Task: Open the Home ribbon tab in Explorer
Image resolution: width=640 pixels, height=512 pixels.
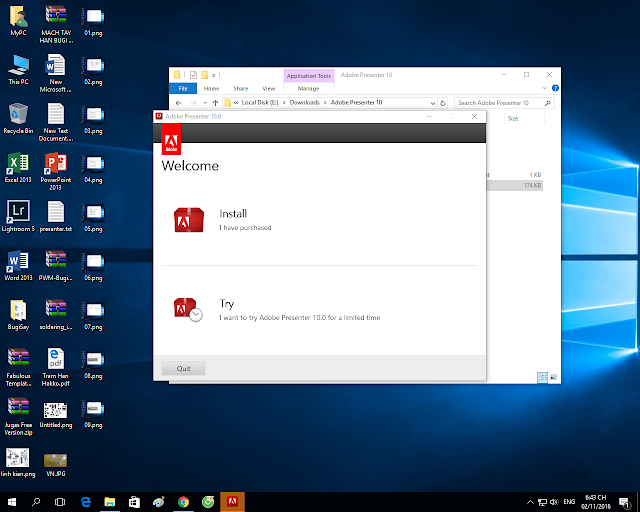Action: pyautogui.click(x=211, y=89)
